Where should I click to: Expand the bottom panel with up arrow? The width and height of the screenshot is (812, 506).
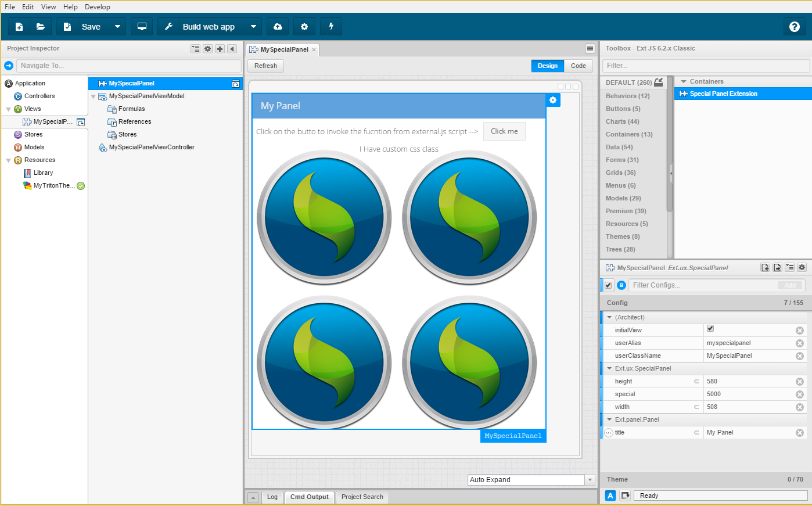253,497
